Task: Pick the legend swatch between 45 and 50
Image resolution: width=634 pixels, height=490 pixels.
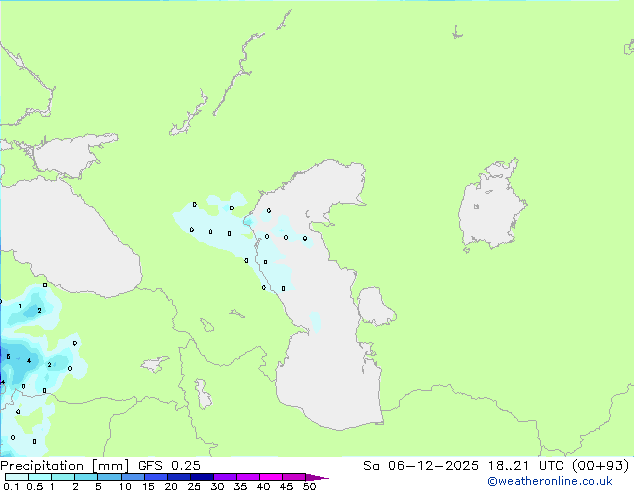Action: pos(294,477)
